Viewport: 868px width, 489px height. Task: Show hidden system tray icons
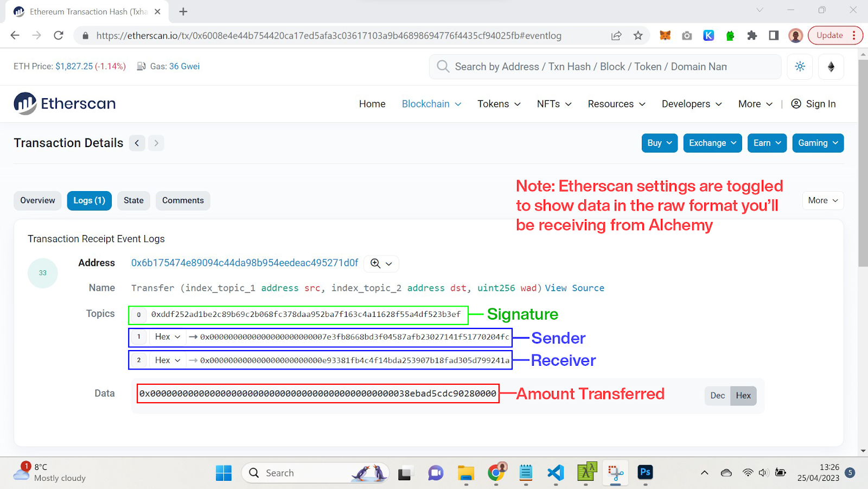(704, 473)
